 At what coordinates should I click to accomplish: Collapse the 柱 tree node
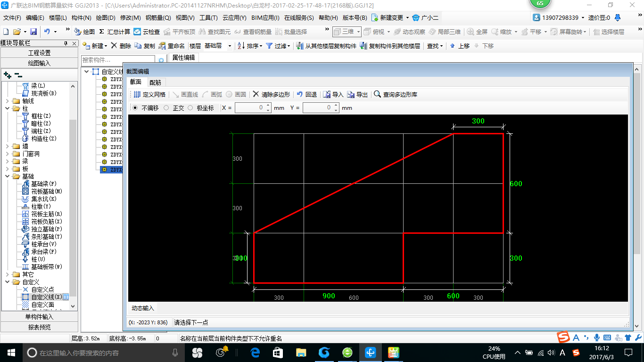tap(8, 108)
